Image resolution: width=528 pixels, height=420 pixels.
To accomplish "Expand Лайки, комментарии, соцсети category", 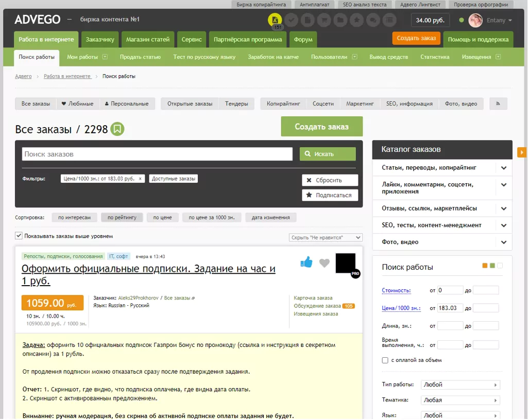I will click(504, 185).
